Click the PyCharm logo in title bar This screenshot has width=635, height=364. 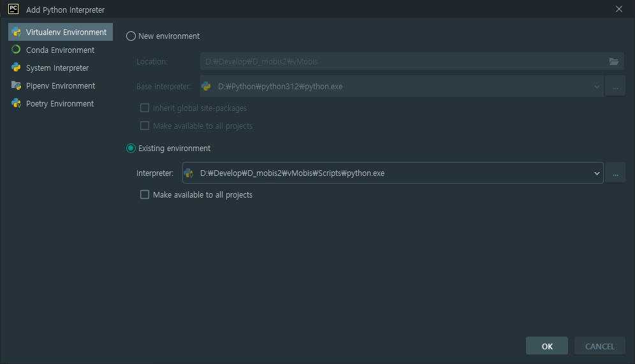coord(13,9)
